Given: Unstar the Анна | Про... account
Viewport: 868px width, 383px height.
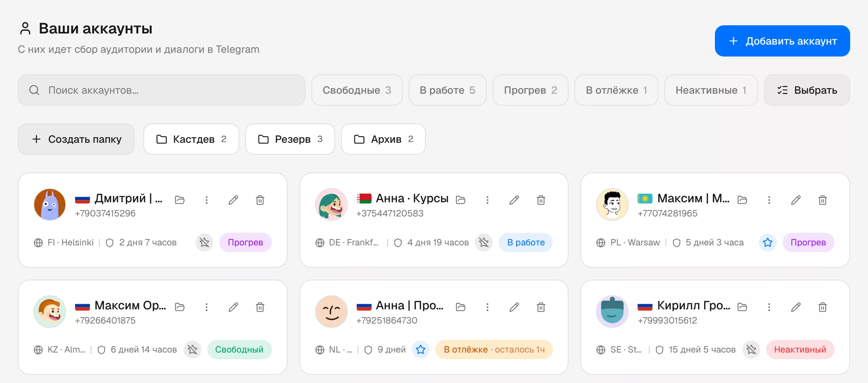Looking at the screenshot, I should point(421,350).
